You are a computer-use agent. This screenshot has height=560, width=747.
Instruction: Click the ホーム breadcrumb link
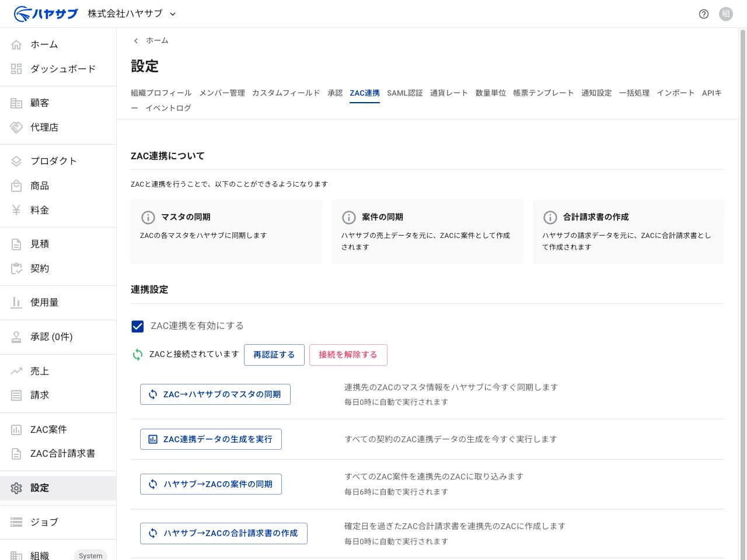(x=157, y=40)
